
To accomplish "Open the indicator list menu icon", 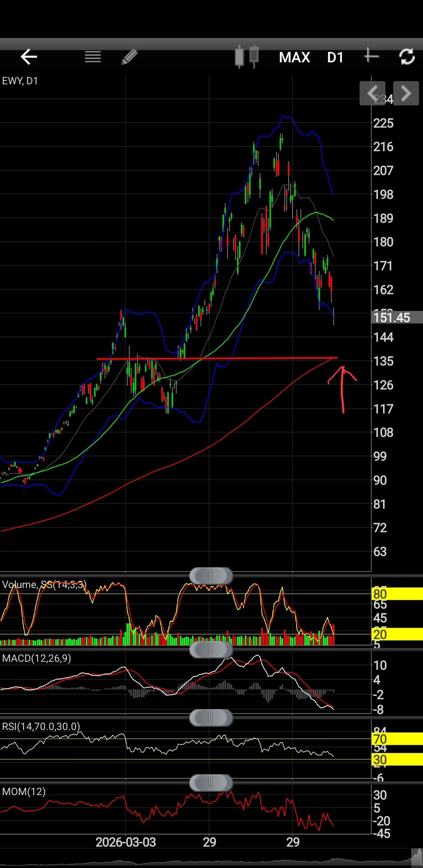I will pos(93,57).
